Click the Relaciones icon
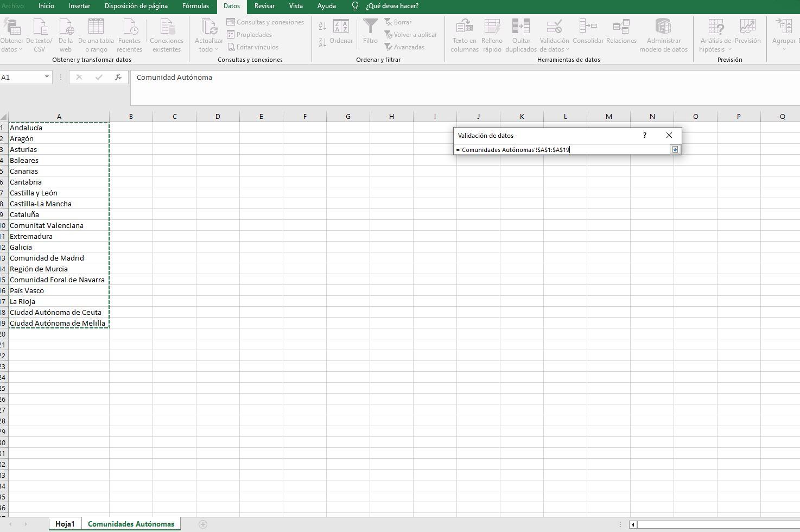The width and height of the screenshot is (800, 532). [621, 31]
